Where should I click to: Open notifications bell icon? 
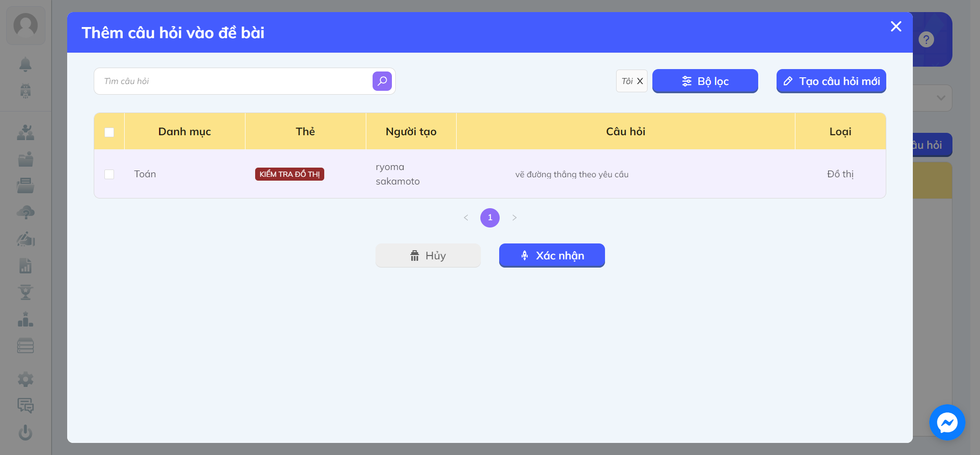26,64
